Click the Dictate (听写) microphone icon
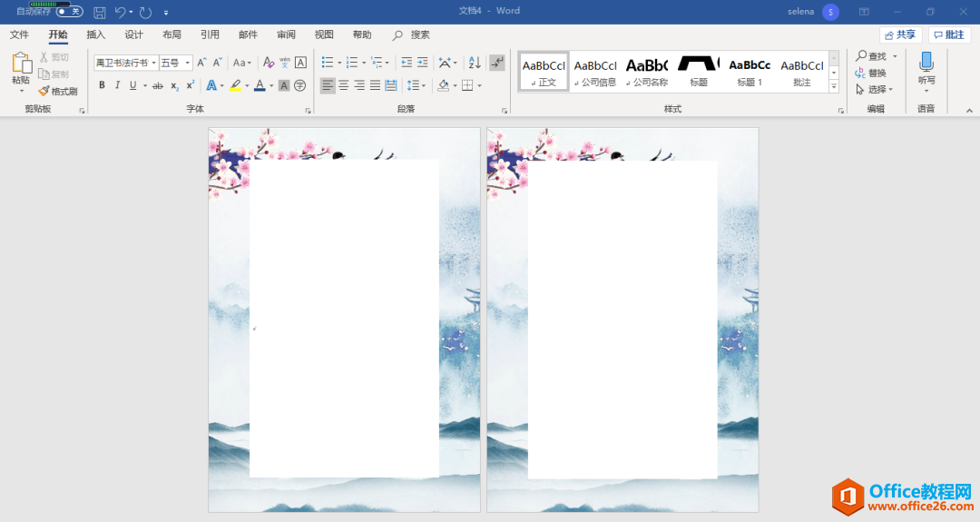Image resolution: width=980 pixels, height=522 pixels. click(x=926, y=63)
